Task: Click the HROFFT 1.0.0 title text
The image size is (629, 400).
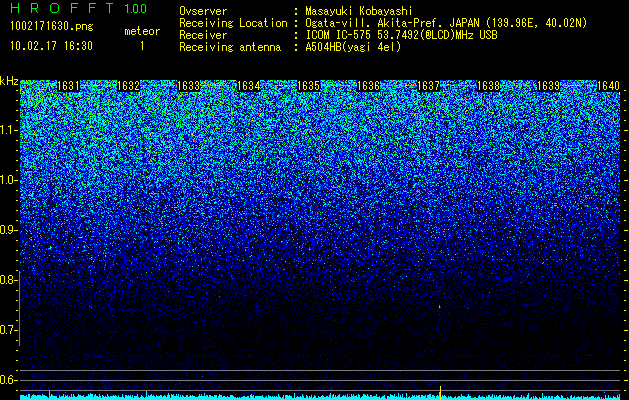Action: tap(79, 8)
